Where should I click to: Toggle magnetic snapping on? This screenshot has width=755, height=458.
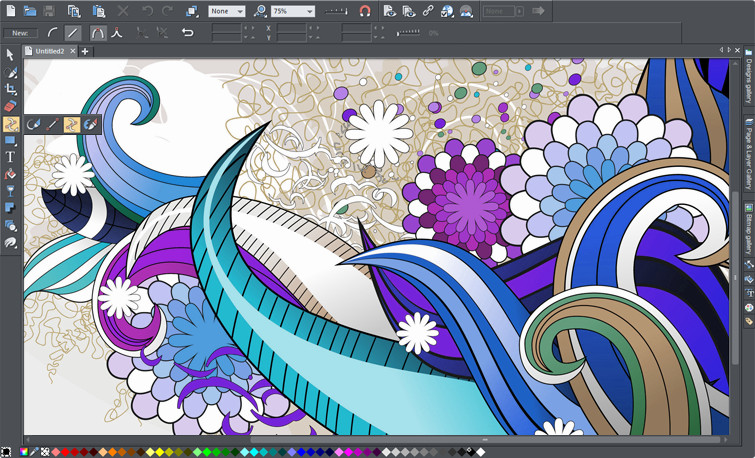point(365,11)
